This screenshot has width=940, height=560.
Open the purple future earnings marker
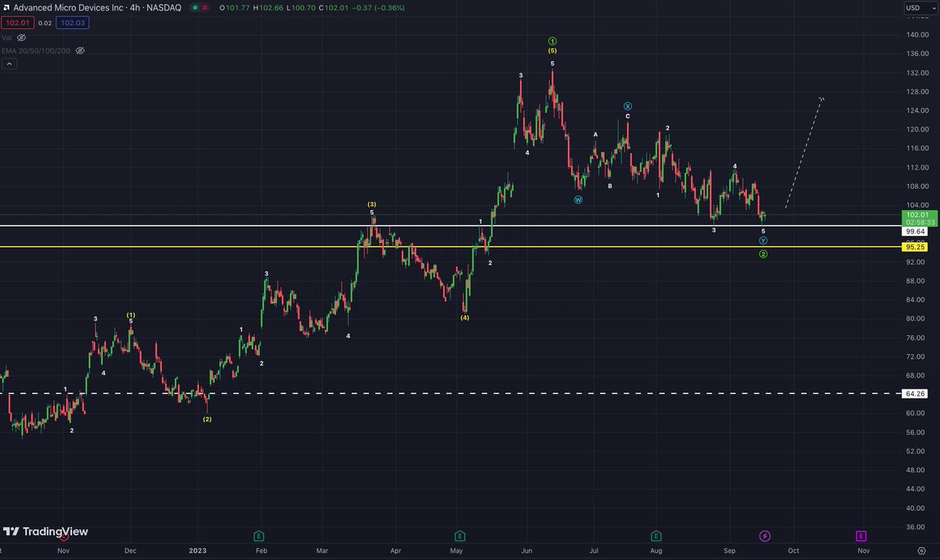point(861,536)
